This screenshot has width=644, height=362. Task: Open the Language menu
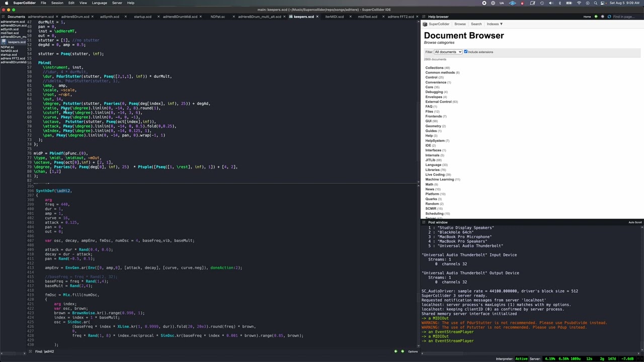(99, 3)
